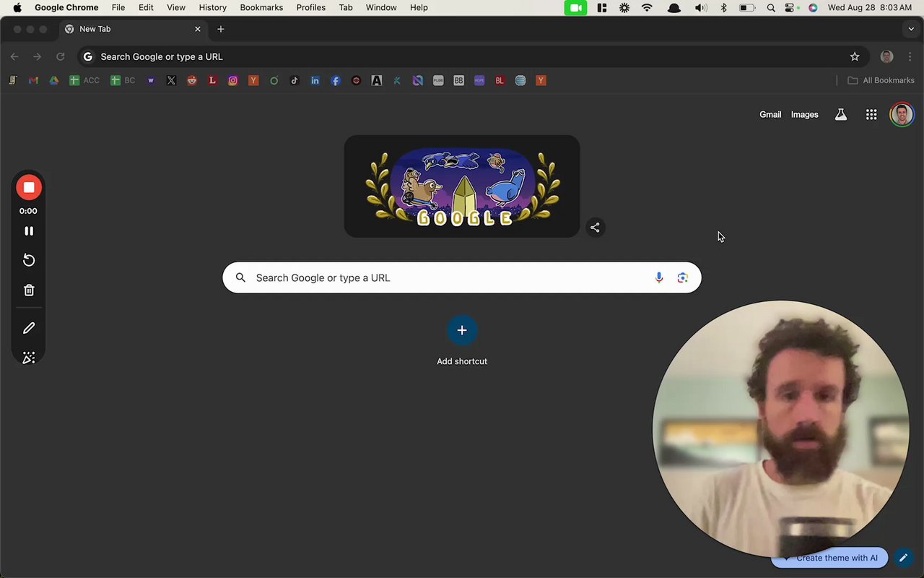Image resolution: width=924 pixels, height=578 pixels.
Task: Click the webcam video bubble
Action: [x=781, y=429]
